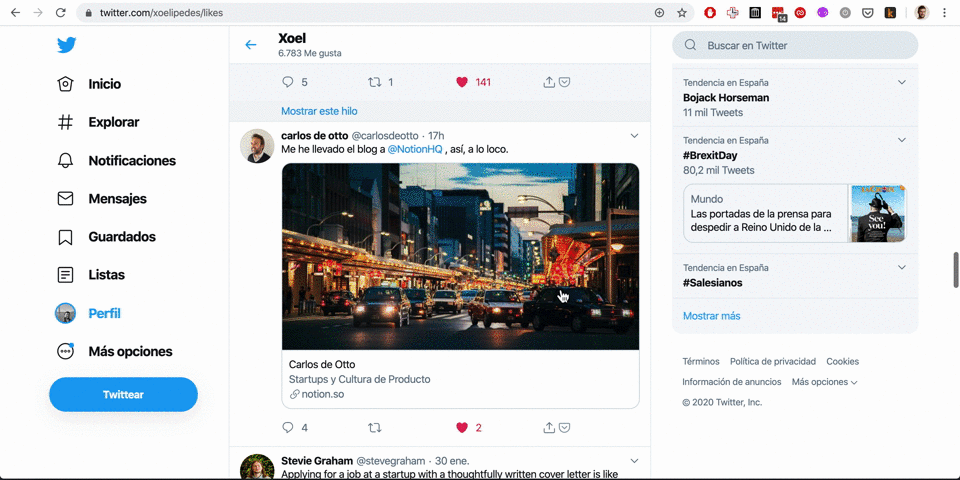
Task: Open the Tokyo street card image
Action: tap(460, 257)
